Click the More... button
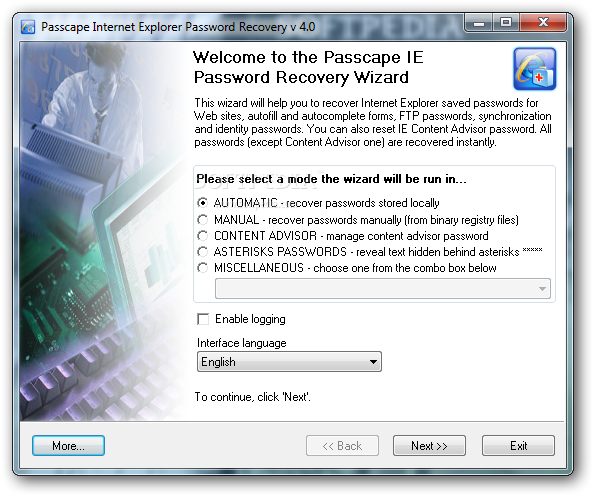The width and height of the screenshot is (594, 496). (68, 446)
